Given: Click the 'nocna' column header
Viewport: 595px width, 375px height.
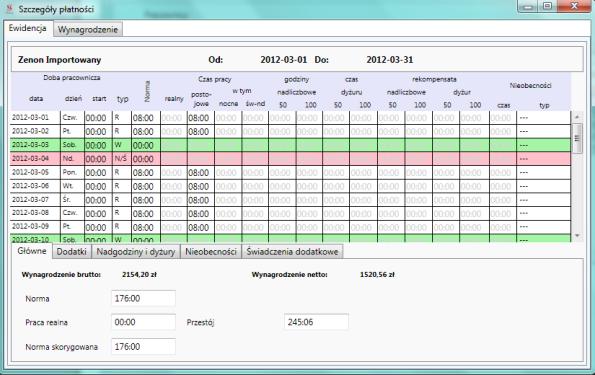Looking at the screenshot, I should pos(228,104).
